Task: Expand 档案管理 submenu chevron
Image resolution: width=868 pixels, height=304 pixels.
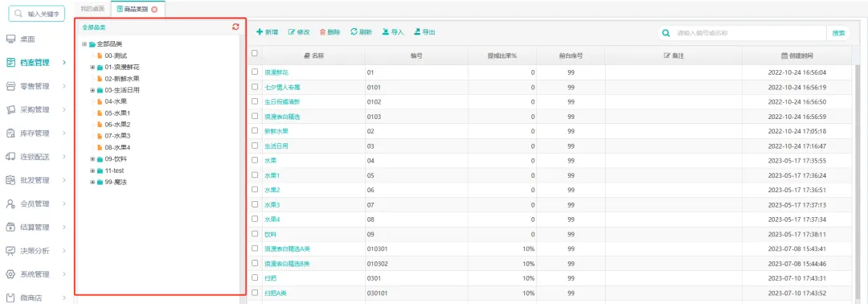Action: 64,63
